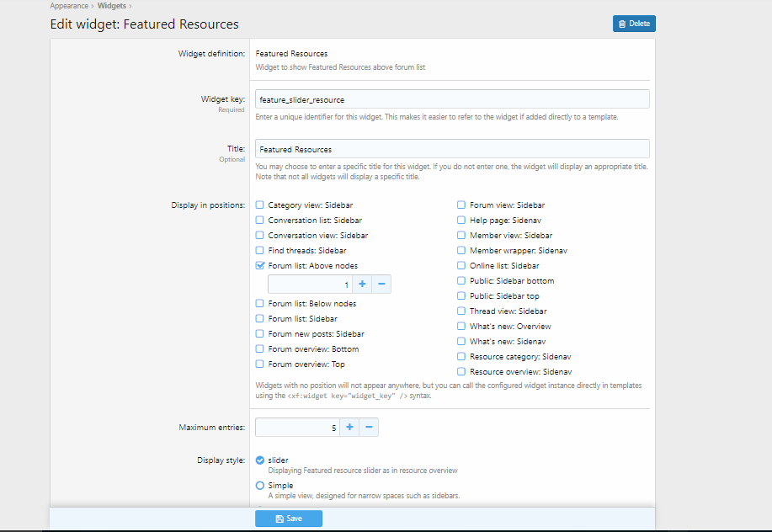Click the Delete button with trash icon
The width and height of the screenshot is (772, 532).
633,24
